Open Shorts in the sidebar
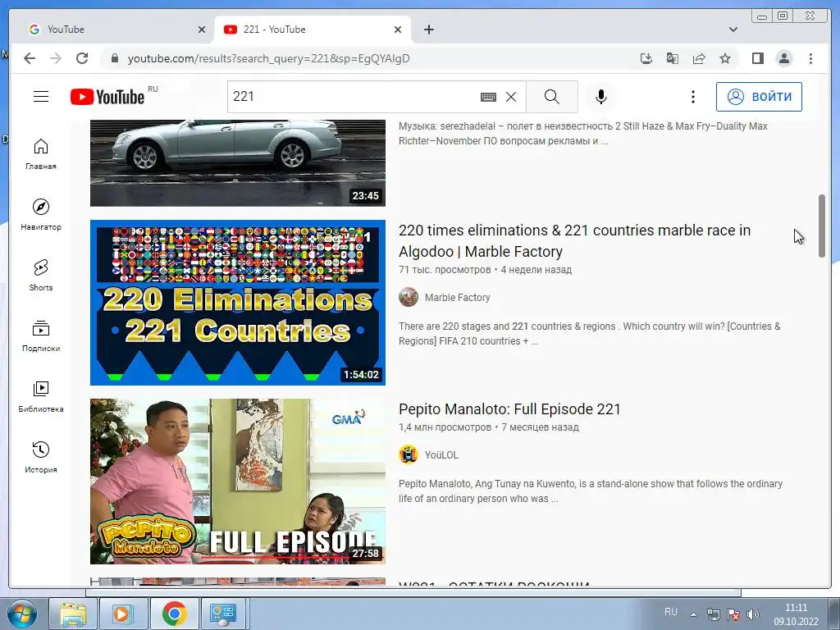The height and width of the screenshot is (630, 840). (x=41, y=275)
